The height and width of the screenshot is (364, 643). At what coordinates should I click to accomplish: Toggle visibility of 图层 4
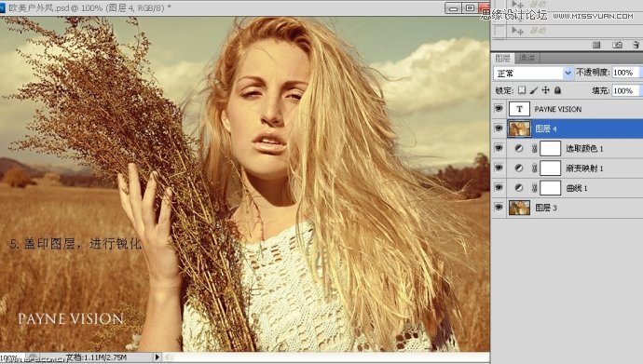(x=499, y=128)
